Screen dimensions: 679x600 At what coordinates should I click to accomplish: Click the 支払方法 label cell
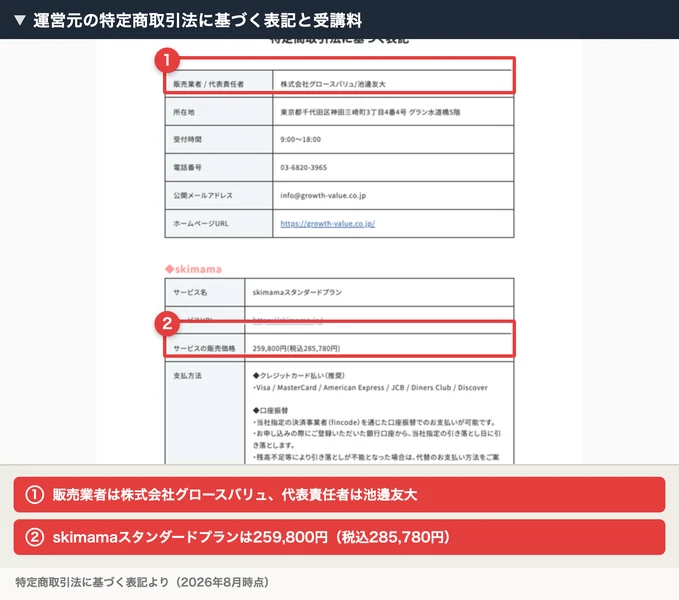tap(205, 412)
